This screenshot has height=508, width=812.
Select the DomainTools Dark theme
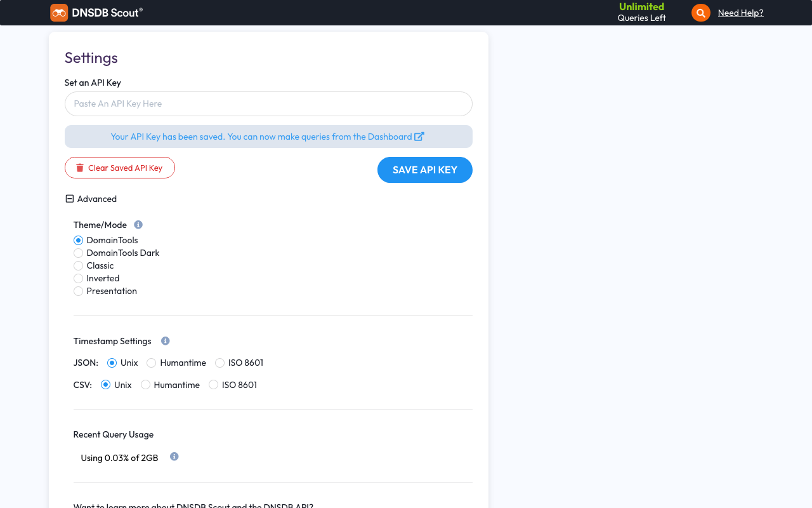[x=79, y=253]
